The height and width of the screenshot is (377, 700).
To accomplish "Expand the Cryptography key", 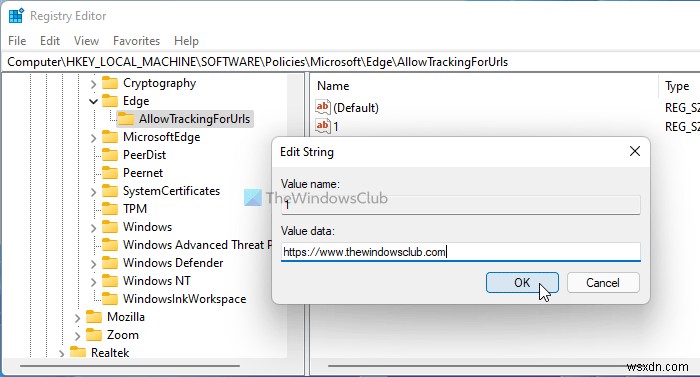I will (x=93, y=84).
